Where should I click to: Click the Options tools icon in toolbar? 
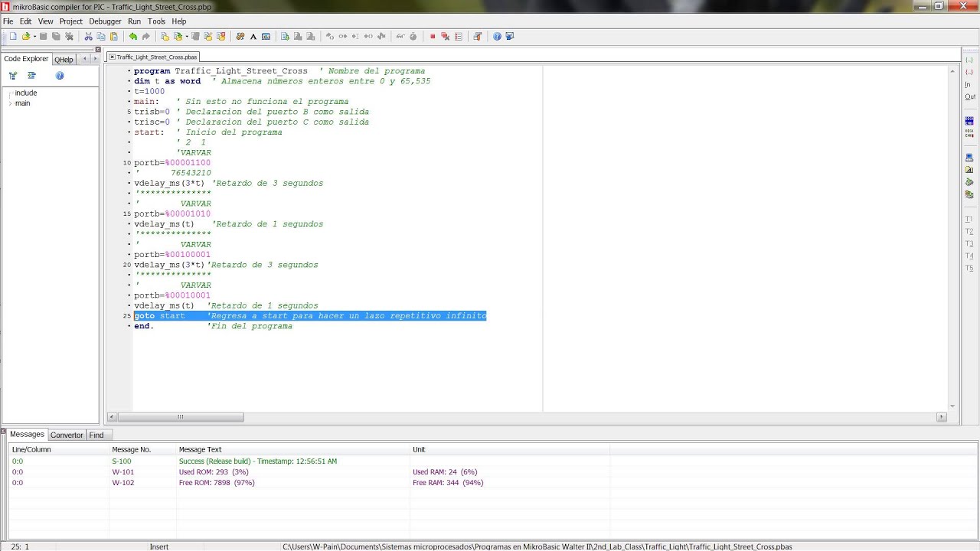pos(478,36)
